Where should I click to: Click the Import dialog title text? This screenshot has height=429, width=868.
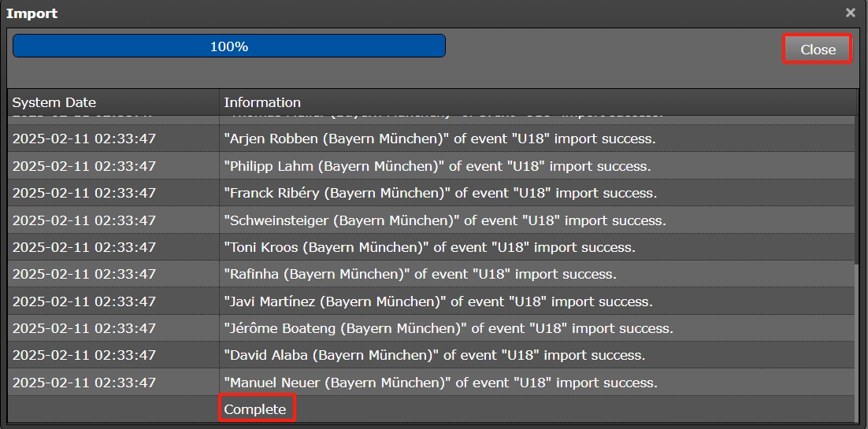[32, 13]
